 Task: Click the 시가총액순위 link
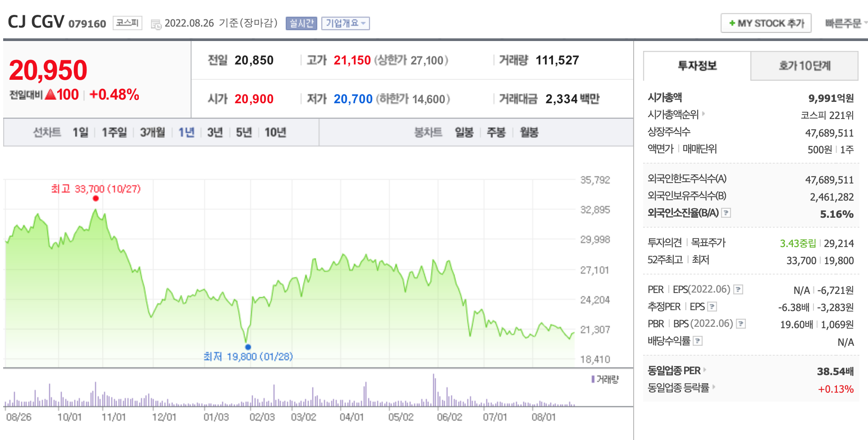(673, 115)
